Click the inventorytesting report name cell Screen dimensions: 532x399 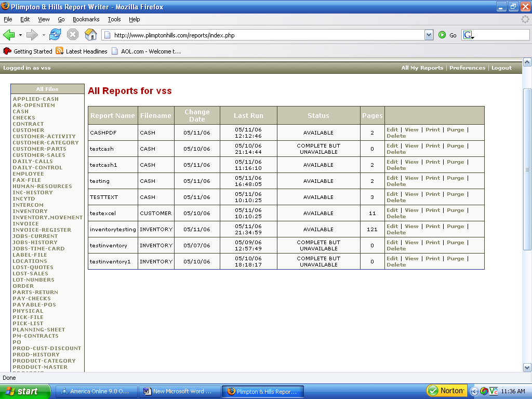tap(113, 229)
